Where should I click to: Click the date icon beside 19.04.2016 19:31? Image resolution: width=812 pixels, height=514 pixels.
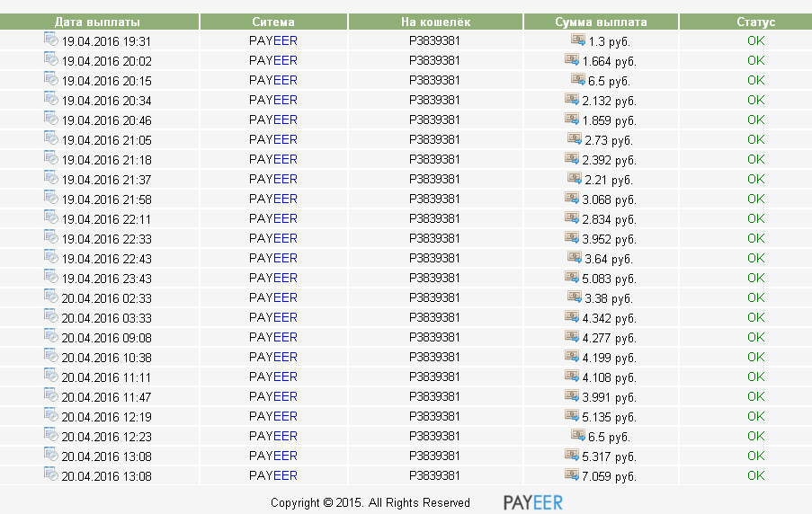[x=51, y=40]
